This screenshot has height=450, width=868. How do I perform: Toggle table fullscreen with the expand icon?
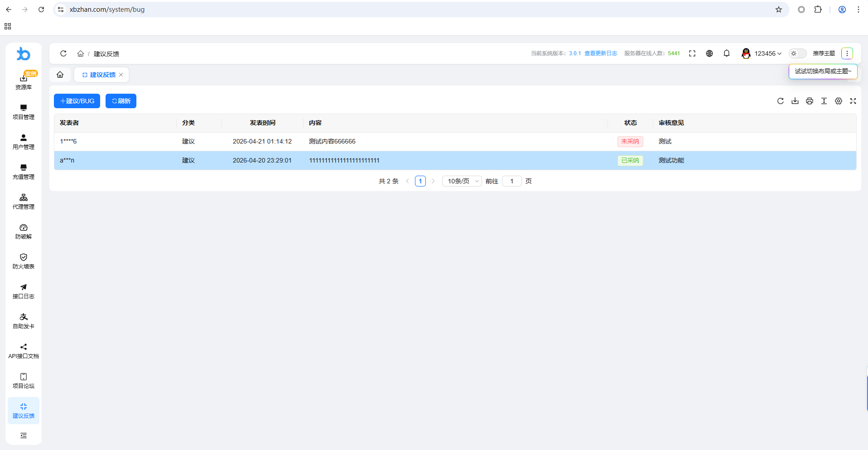click(x=853, y=101)
